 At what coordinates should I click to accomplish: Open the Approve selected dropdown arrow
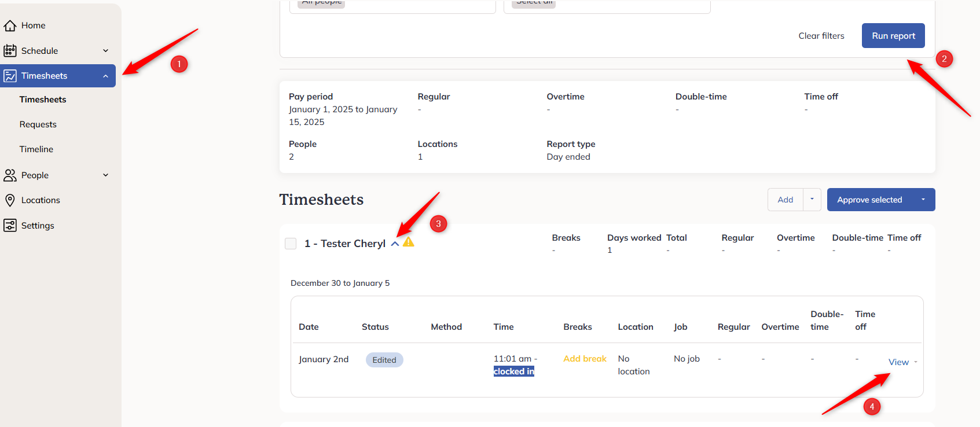point(923,200)
